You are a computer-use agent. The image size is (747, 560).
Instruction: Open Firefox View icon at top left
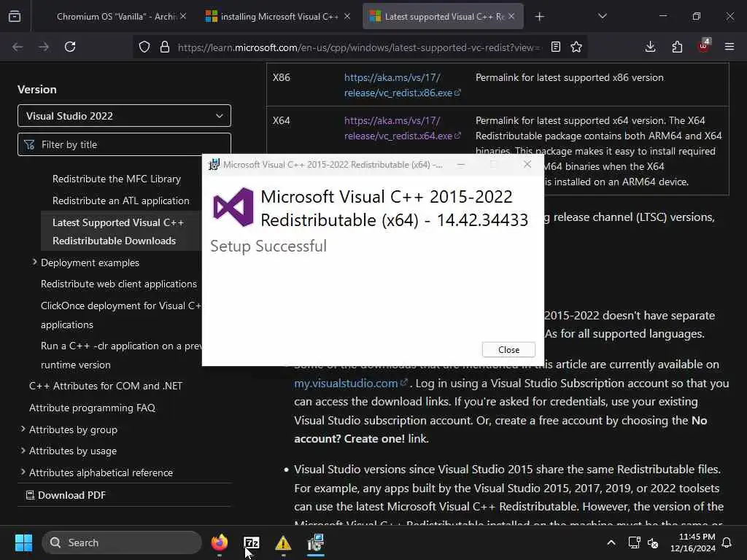coord(15,16)
